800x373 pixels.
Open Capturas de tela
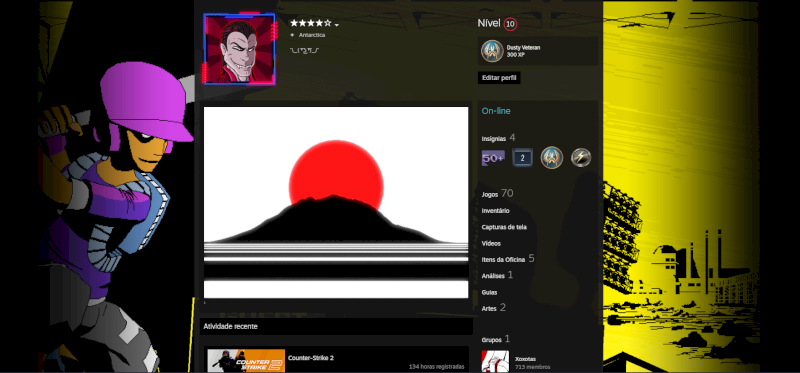504,227
